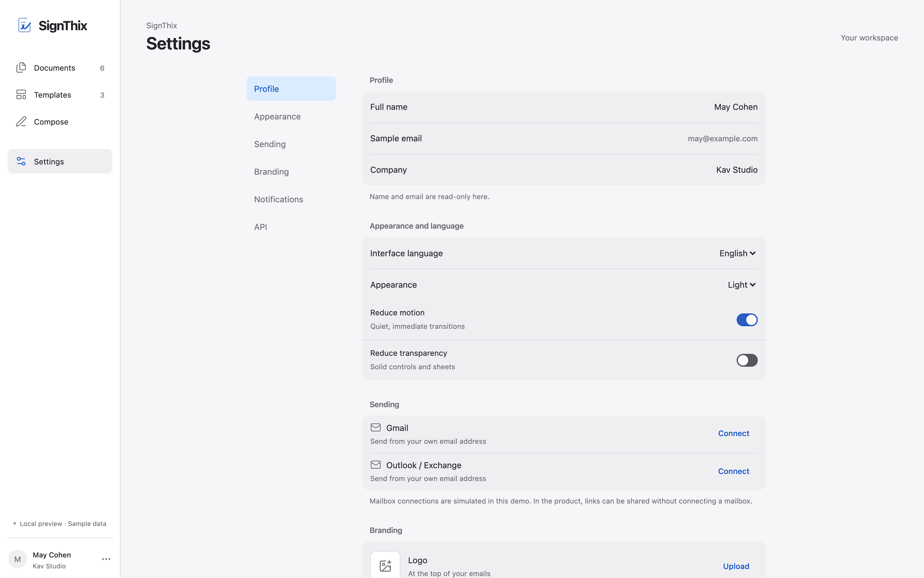This screenshot has height=578, width=924.
Task: Click the Documents pages icon
Action: (21, 68)
